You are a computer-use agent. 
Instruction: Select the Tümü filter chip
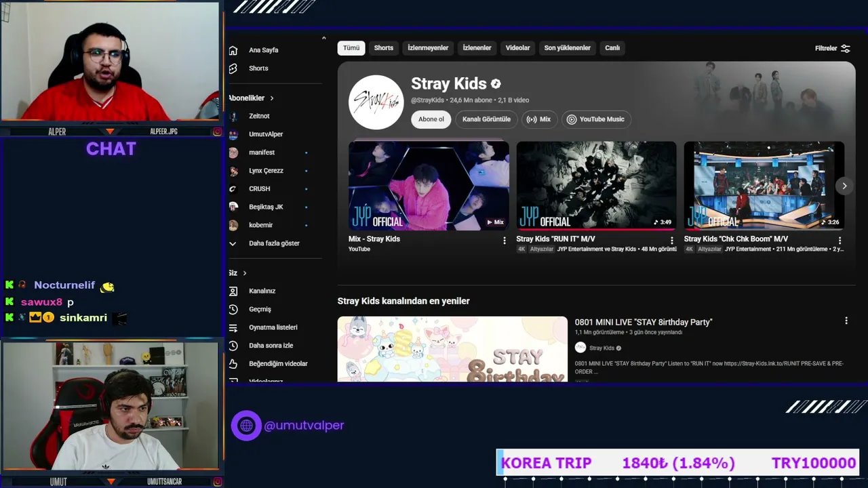coord(351,48)
